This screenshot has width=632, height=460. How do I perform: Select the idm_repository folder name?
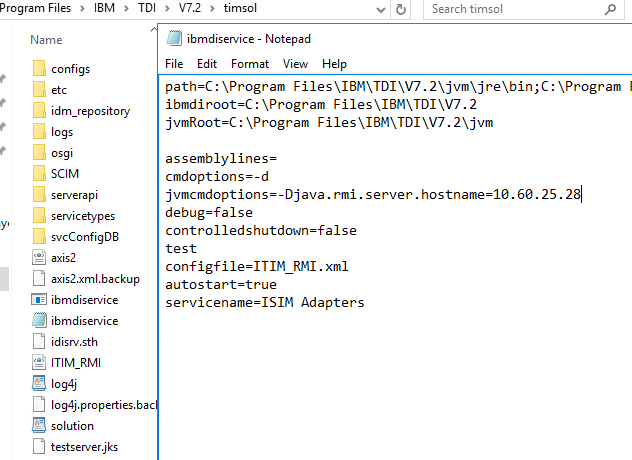(91, 111)
